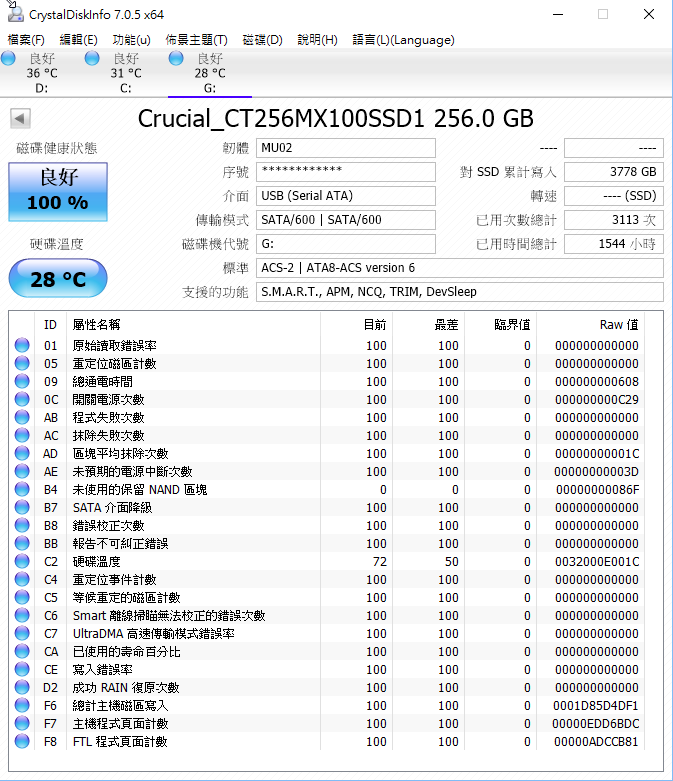Click status circle for attribute AB 程式失敗次數

click(22, 417)
